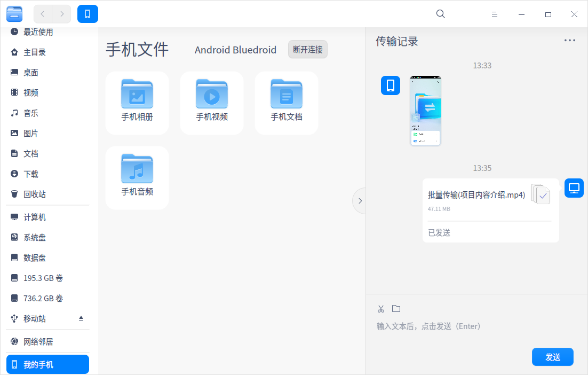Click the folder icon to attach files
The width and height of the screenshot is (588, 375).
point(396,308)
